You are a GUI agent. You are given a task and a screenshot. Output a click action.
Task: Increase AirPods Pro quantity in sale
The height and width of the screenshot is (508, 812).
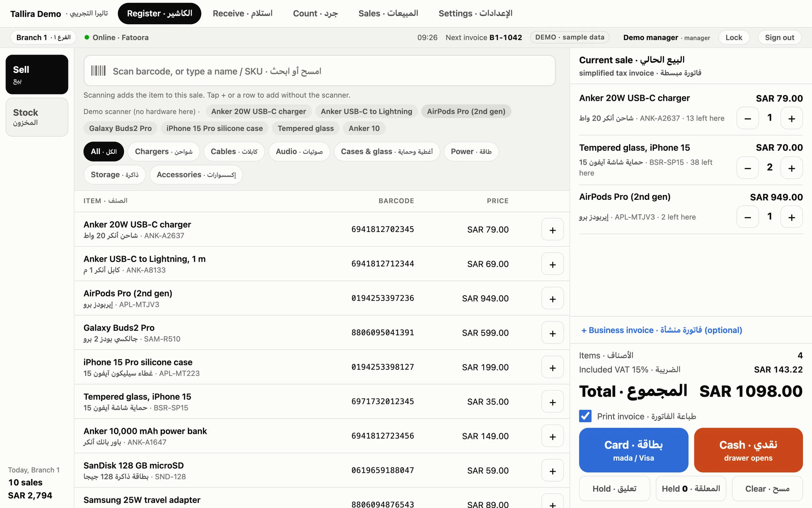(791, 217)
